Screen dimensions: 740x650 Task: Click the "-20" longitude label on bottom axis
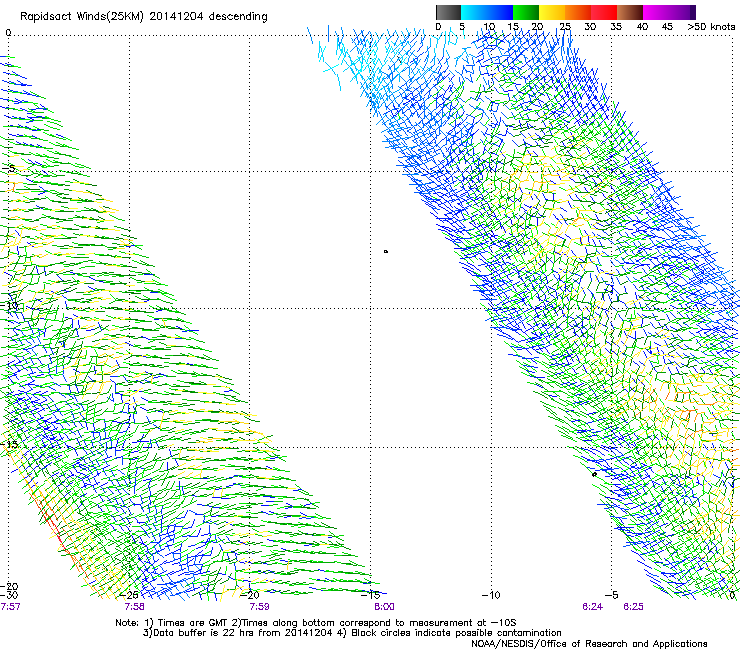click(250, 595)
